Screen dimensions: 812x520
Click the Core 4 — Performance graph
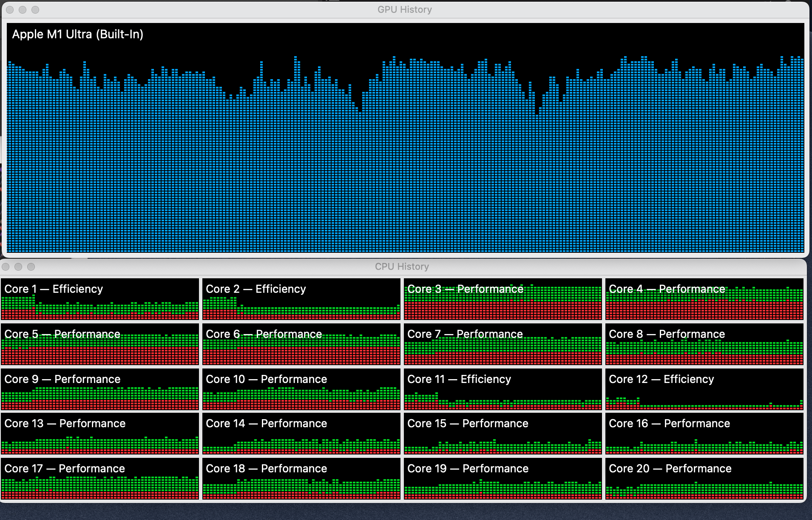pyautogui.click(x=704, y=299)
